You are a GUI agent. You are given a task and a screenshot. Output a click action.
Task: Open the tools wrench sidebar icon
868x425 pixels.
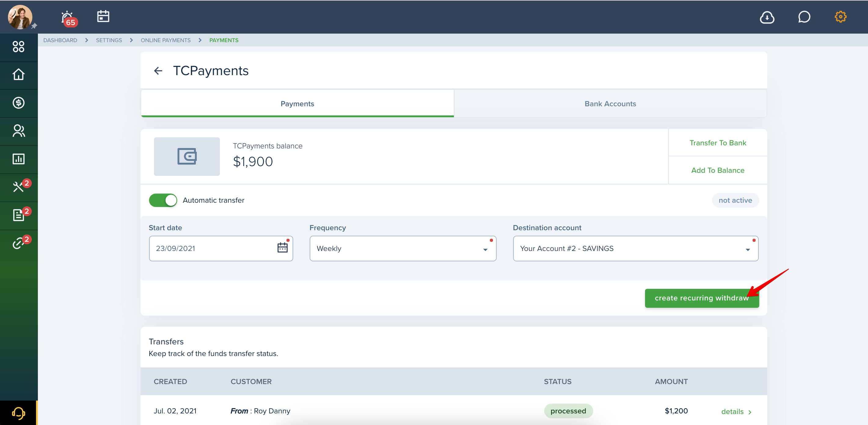[x=19, y=187]
